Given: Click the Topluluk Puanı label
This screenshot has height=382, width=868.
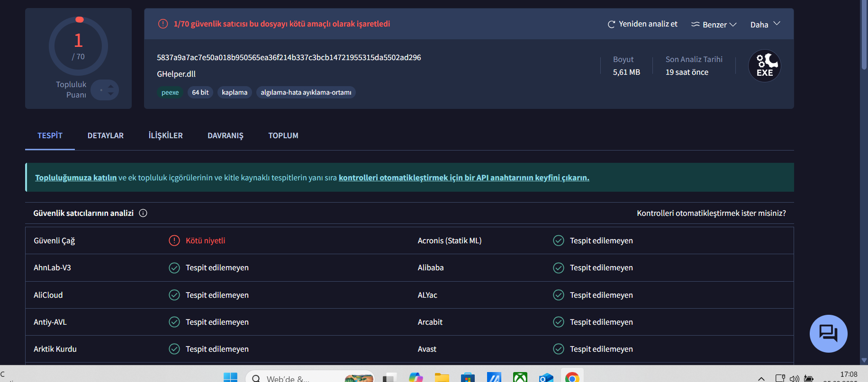Looking at the screenshot, I should coord(71,89).
